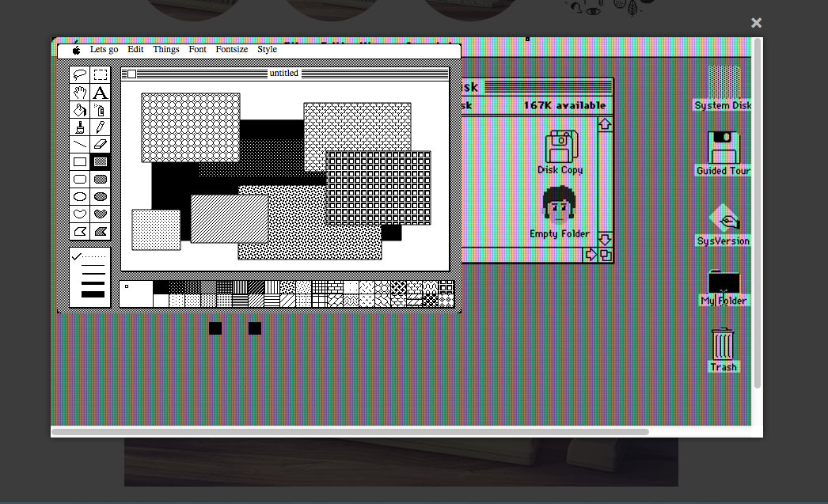Pick the Hand grabber tool
The width and height of the screenshot is (828, 504).
click(80, 93)
